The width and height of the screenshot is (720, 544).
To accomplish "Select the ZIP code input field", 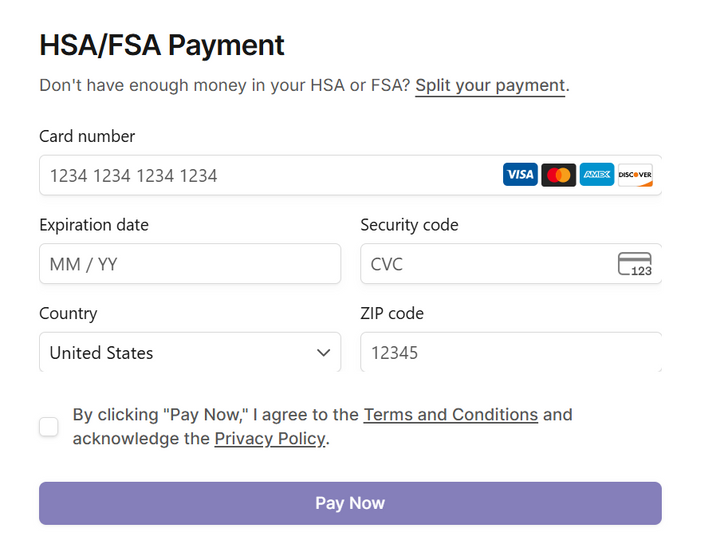I will point(510,353).
